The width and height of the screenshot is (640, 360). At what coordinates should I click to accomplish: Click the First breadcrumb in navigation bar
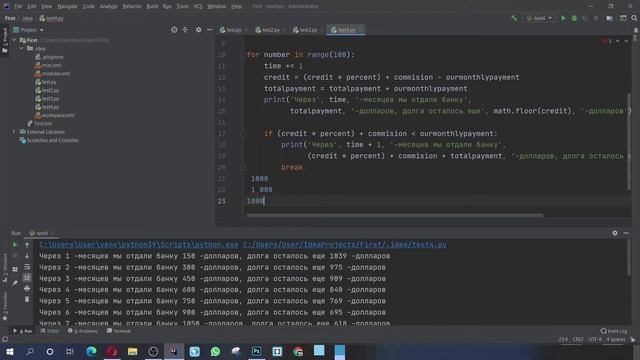tap(10, 18)
